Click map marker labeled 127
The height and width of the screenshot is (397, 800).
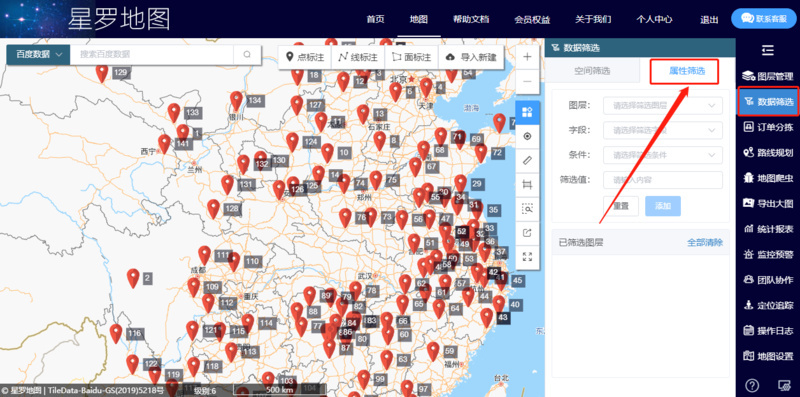(297, 106)
